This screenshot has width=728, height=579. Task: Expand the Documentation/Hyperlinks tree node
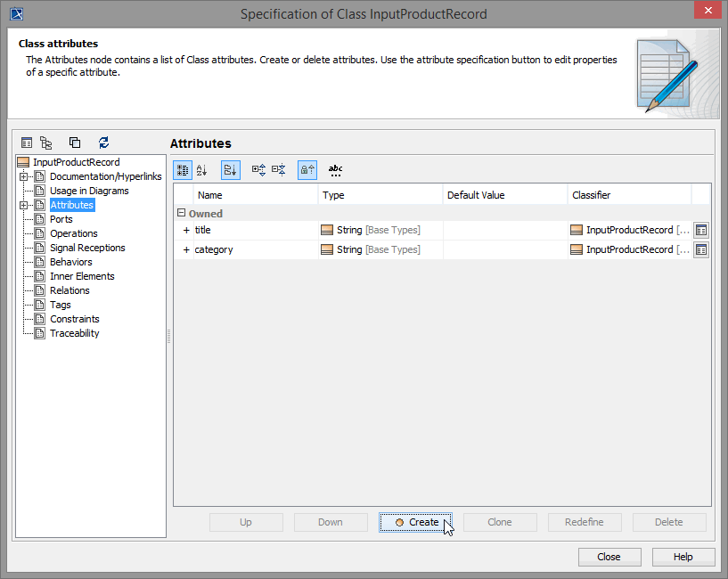tap(23, 176)
